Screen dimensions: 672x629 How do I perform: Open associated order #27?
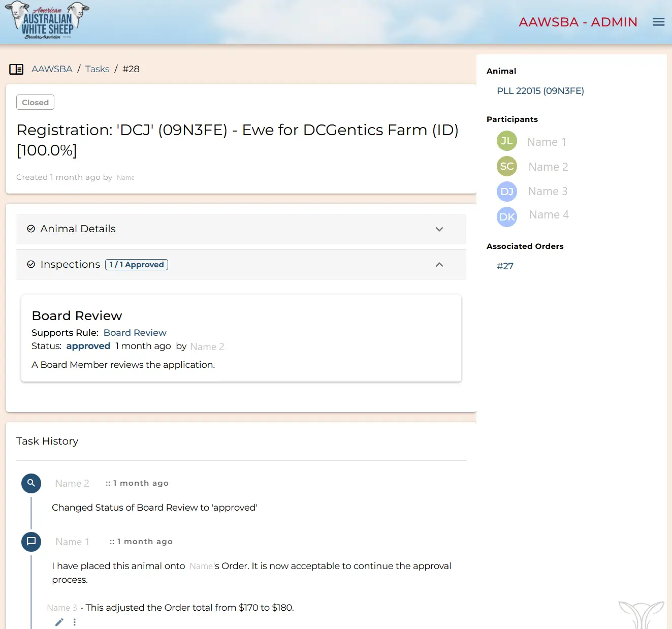(x=505, y=266)
